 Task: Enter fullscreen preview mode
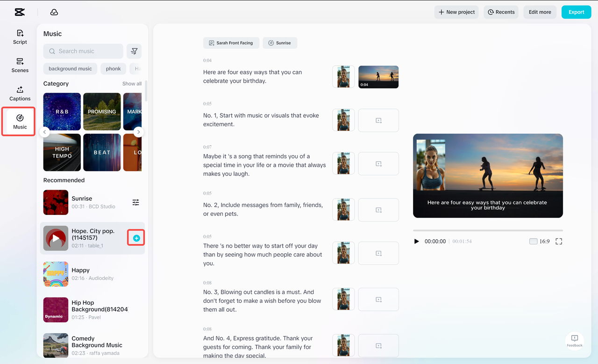point(559,242)
